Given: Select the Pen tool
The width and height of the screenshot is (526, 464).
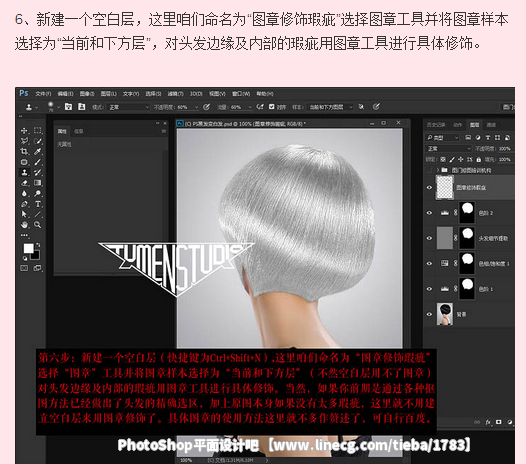Looking at the screenshot, I should pos(24,204).
